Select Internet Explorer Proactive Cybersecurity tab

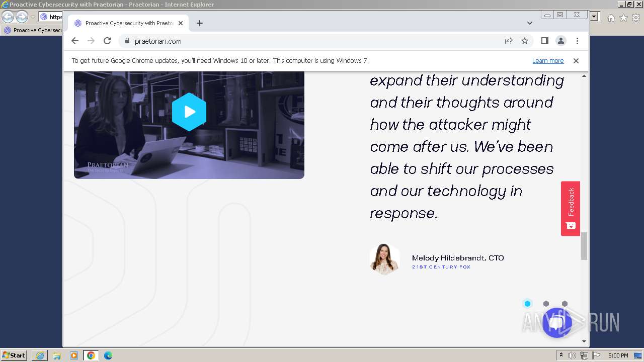pyautogui.click(x=32, y=30)
